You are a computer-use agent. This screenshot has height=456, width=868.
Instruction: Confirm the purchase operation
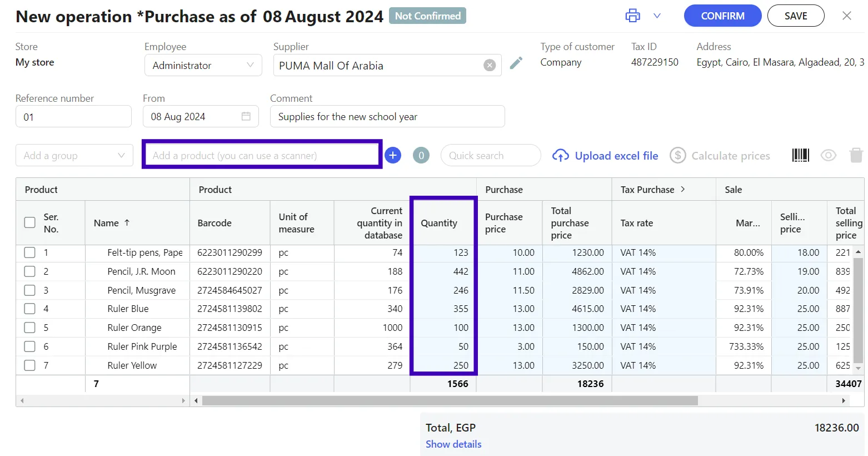coord(722,16)
